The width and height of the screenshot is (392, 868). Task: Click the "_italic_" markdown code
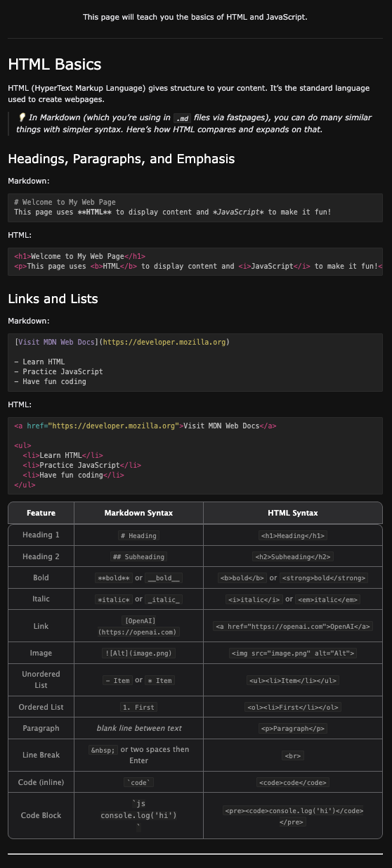pyautogui.click(x=164, y=599)
